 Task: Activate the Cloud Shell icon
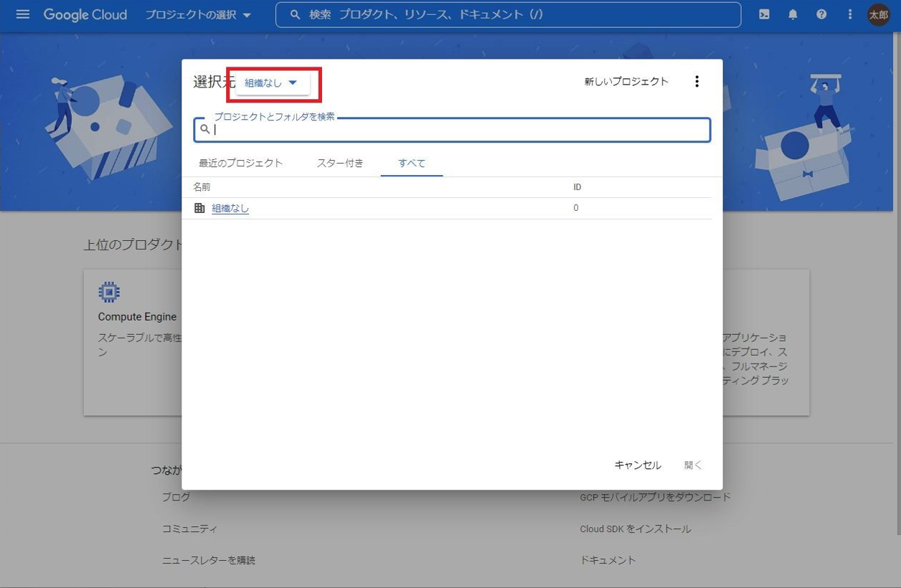click(x=764, y=14)
